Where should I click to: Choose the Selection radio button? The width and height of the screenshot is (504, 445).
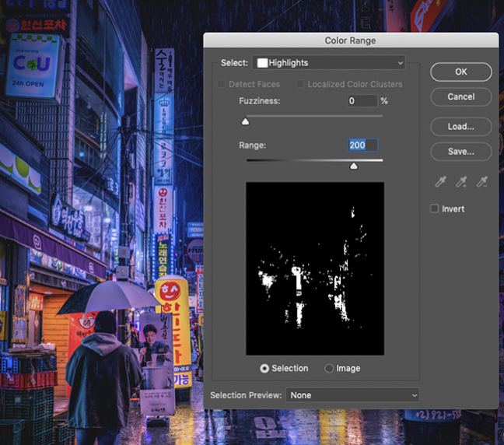coord(265,368)
